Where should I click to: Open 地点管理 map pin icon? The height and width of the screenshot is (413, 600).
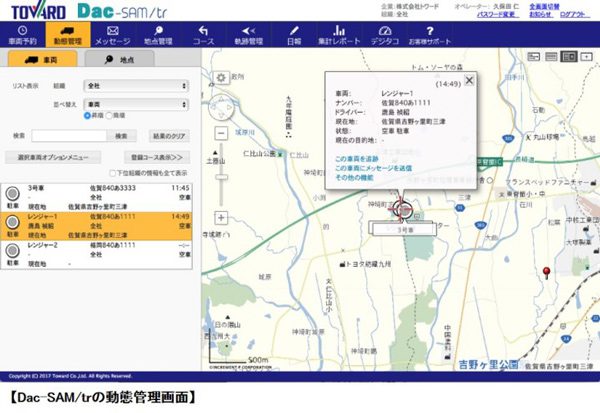[155, 35]
